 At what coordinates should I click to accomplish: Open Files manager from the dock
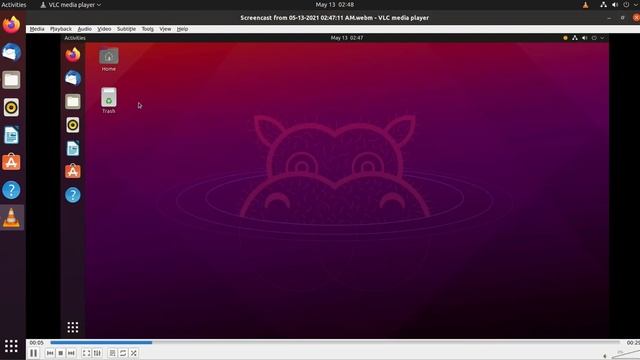click(x=11, y=80)
